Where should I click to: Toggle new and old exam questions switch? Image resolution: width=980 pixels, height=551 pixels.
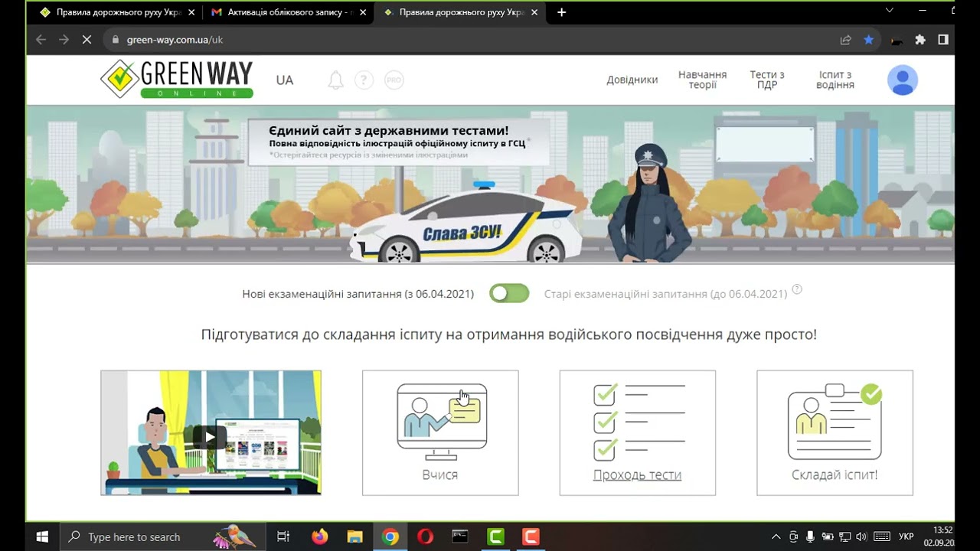tap(509, 293)
